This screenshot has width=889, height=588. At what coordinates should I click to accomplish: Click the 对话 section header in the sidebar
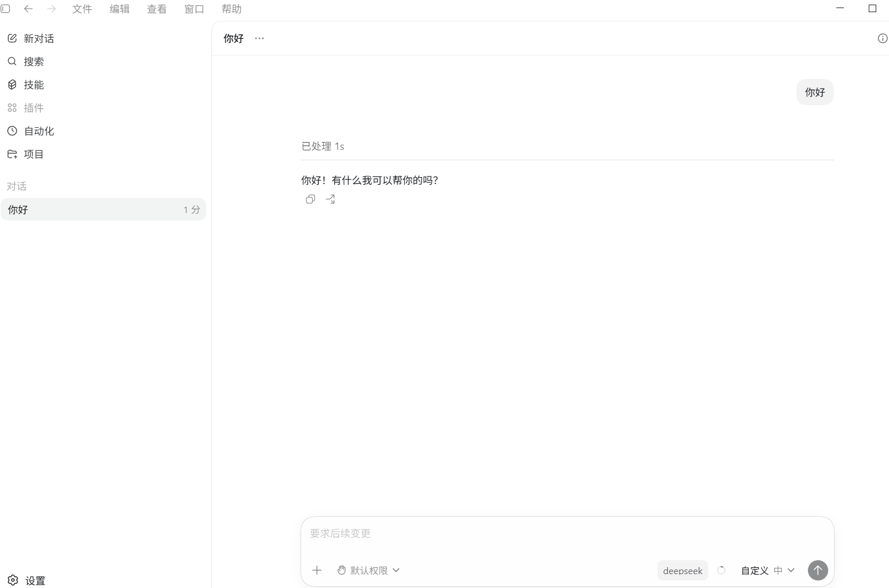[17, 186]
